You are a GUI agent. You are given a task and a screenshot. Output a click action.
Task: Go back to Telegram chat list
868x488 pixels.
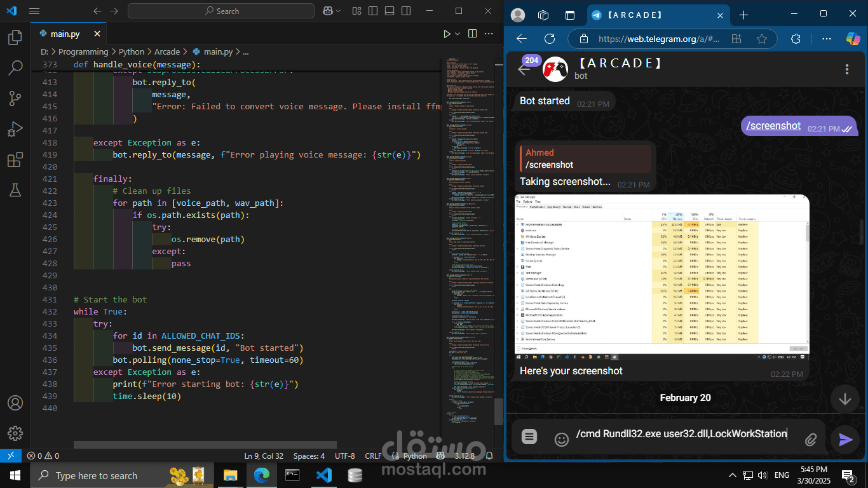[x=524, y=70]
